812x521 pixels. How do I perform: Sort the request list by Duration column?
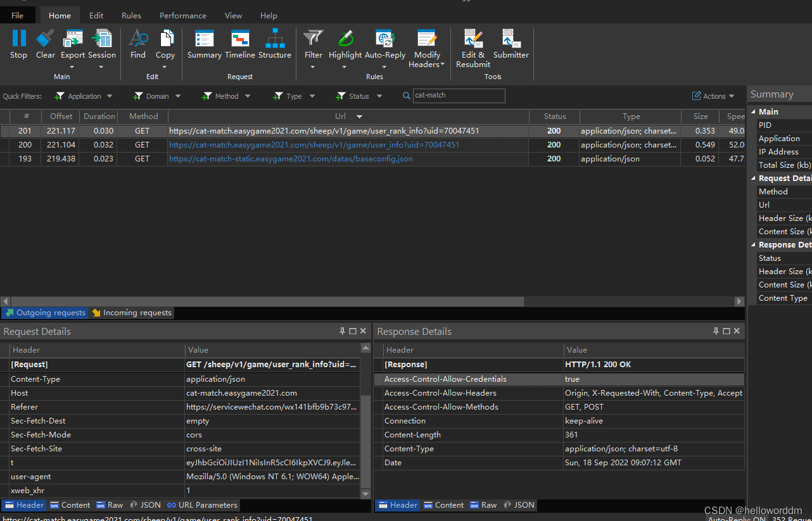coord(99,116)
